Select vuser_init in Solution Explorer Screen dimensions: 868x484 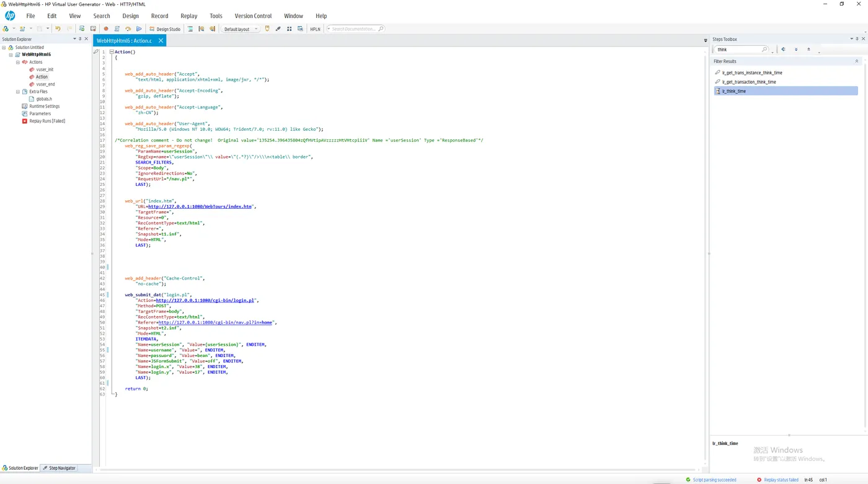[45, 69]
